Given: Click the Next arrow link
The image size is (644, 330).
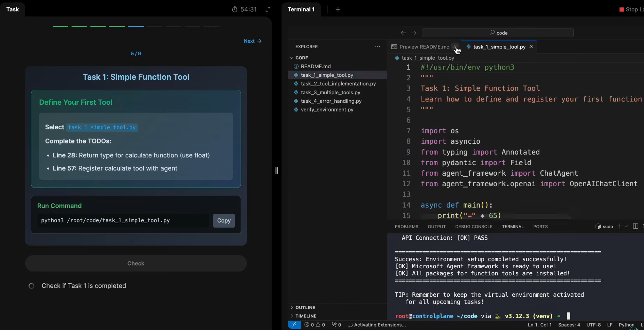Looking at the screenshot, I should click(x=253, y=41).
